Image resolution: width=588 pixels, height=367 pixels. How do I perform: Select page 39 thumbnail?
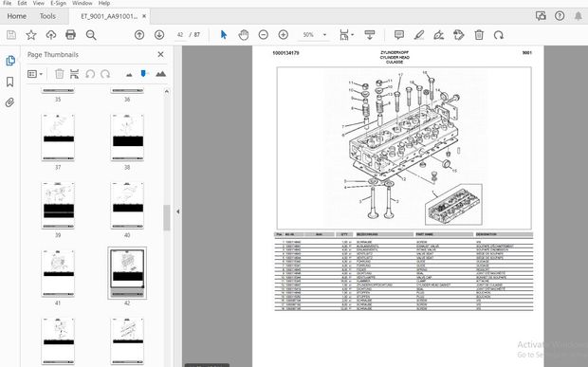pyautogui.click(x=58, y=206)
